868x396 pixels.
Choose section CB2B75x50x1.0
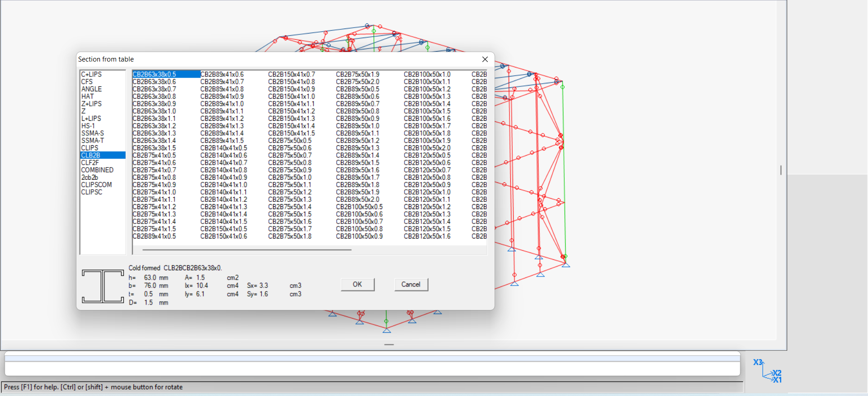(290, 177)
